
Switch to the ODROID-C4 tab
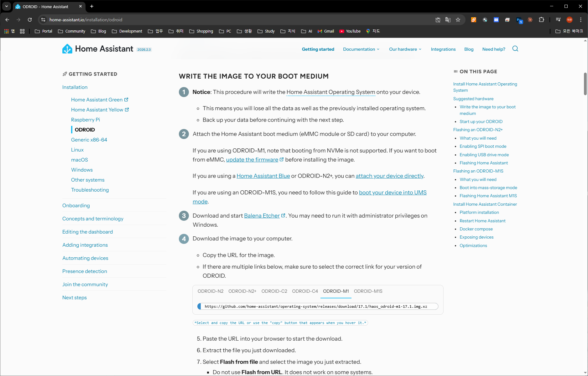tap(305, 291)
